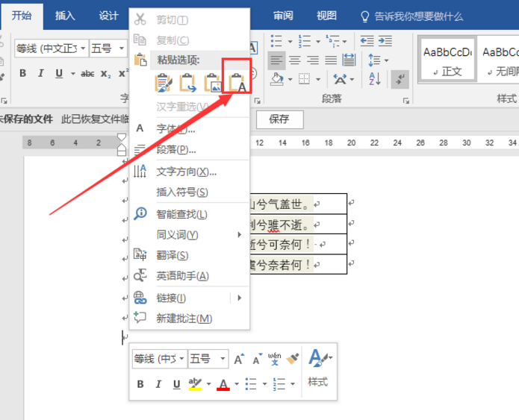Select keep text only paste option

tap(237, 83)
